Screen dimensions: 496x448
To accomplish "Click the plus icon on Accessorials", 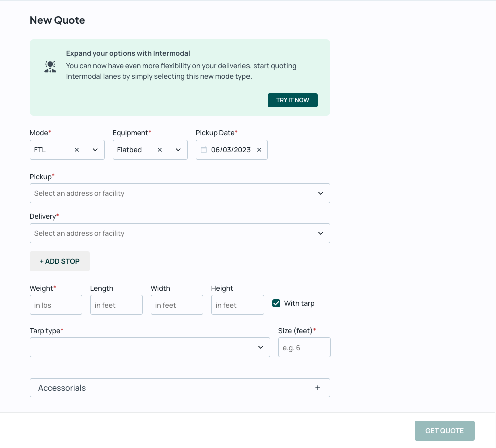I will 318,388.
